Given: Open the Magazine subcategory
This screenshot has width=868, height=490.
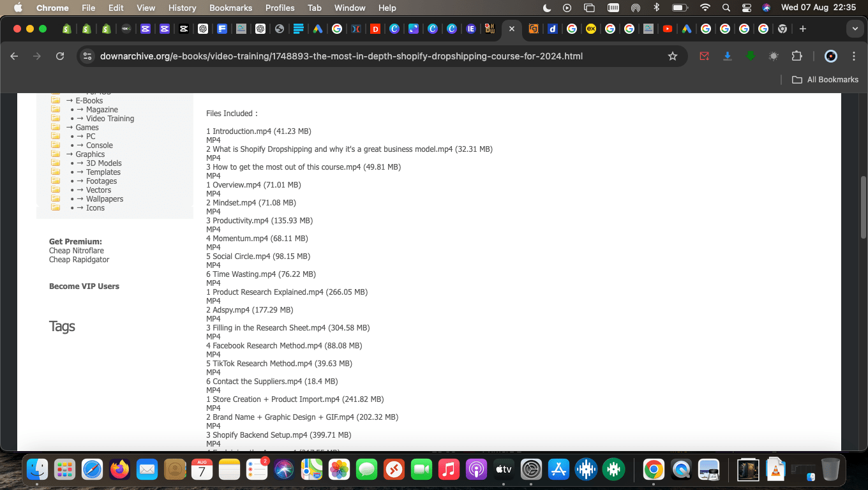Looking at the screenshot, I should click(102, 110).
